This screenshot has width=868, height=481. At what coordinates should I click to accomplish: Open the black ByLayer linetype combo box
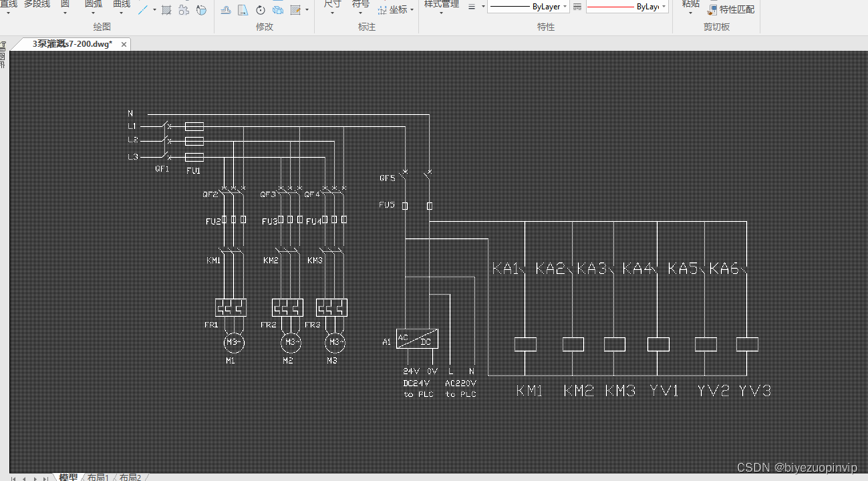pos(528,7)
